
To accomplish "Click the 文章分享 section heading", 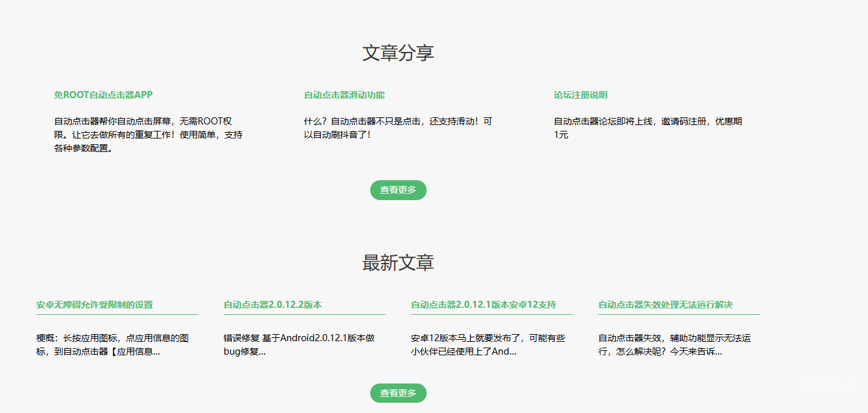I will click(x=398, y=53).
